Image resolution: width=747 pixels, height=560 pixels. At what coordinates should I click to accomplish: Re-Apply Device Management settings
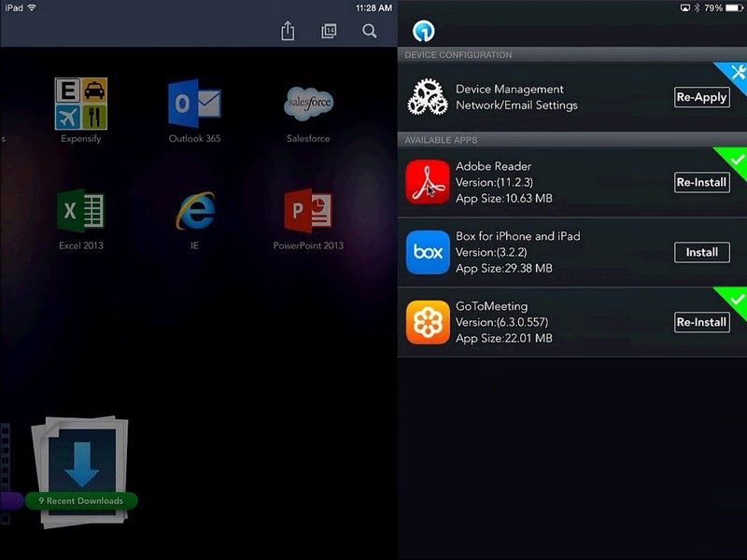[702, 97]
